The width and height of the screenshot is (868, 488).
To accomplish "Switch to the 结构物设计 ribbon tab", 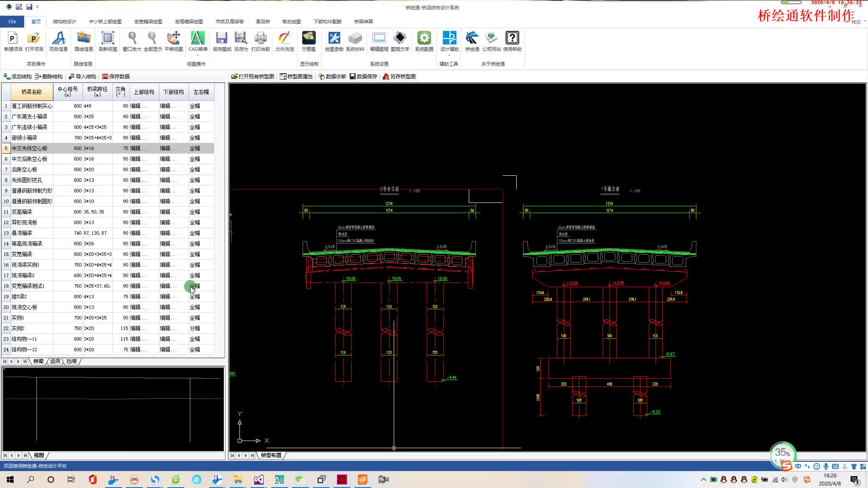I will [64, 22].
